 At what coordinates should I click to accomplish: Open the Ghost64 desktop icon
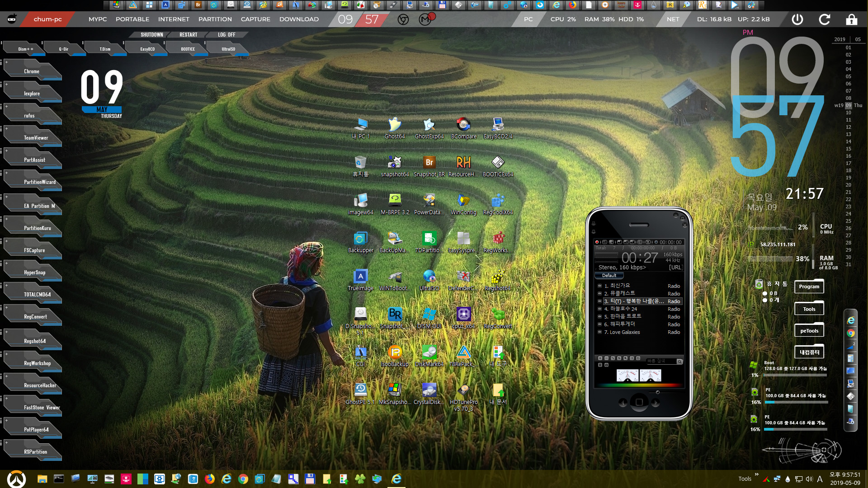[x=395, y=128]
